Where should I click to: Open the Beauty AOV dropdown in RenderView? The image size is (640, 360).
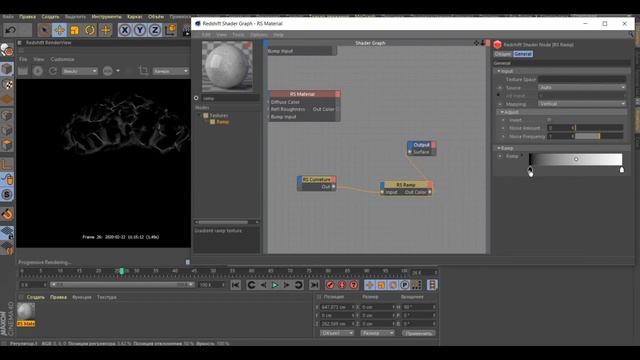click(x=80, y=71)
